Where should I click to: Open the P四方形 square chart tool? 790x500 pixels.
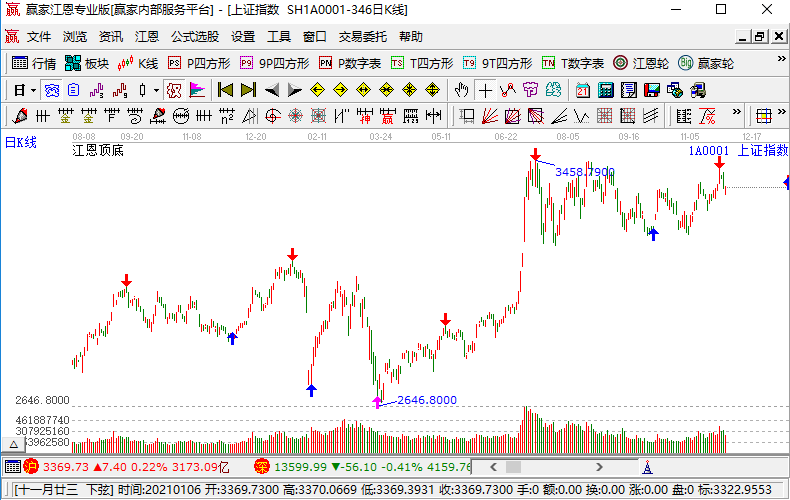[x=198, y=63]
